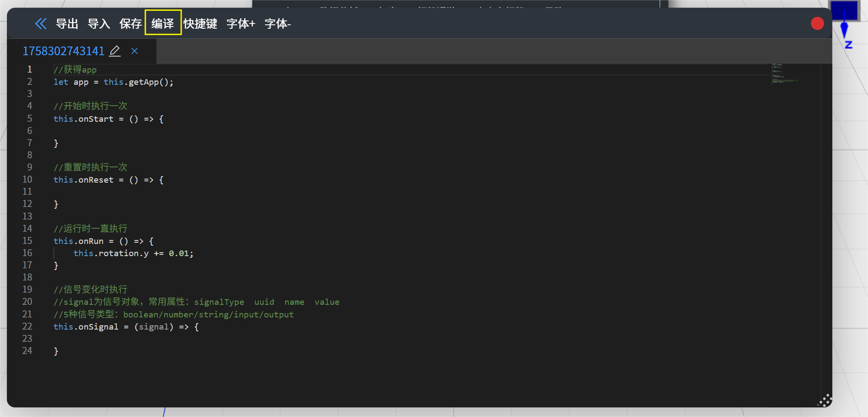Click the 导入 import button
Screen dimensions: 868x417
99,23
